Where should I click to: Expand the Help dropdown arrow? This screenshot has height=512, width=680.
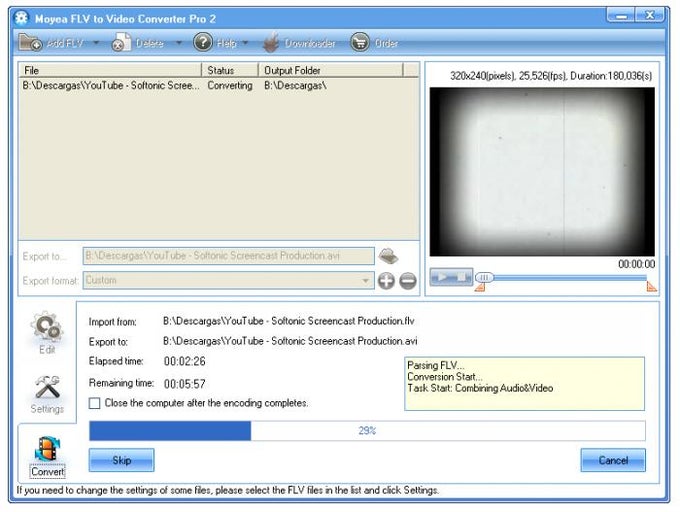coord(245,42)
